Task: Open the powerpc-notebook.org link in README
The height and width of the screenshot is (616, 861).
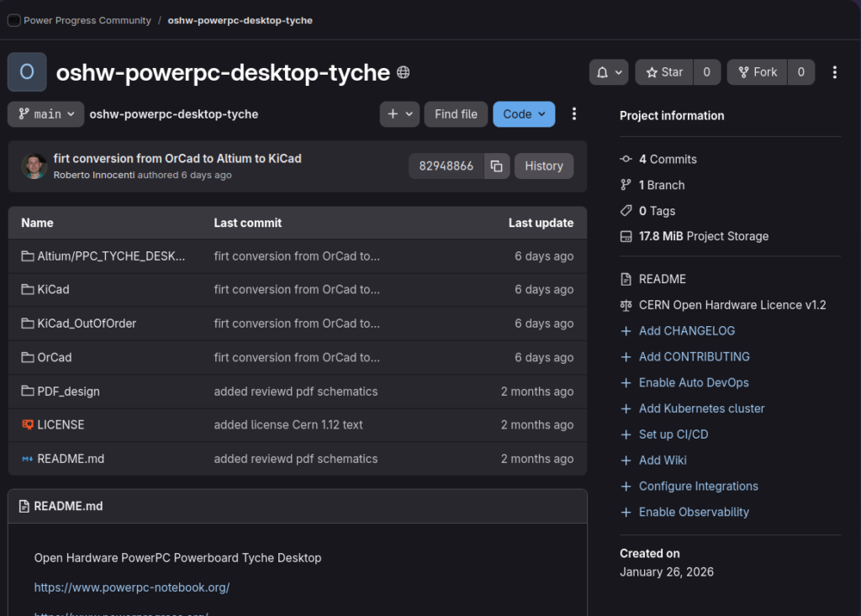Action: pyautogui.click(x=132, y=587)
